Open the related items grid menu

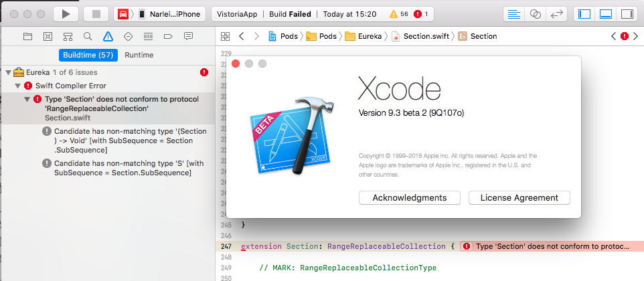(x=225, y=36)
